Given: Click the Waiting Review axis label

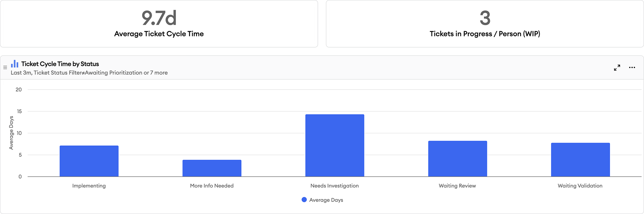Looking at the screenshot, I should pyautogui.click(x=458, y=185).
